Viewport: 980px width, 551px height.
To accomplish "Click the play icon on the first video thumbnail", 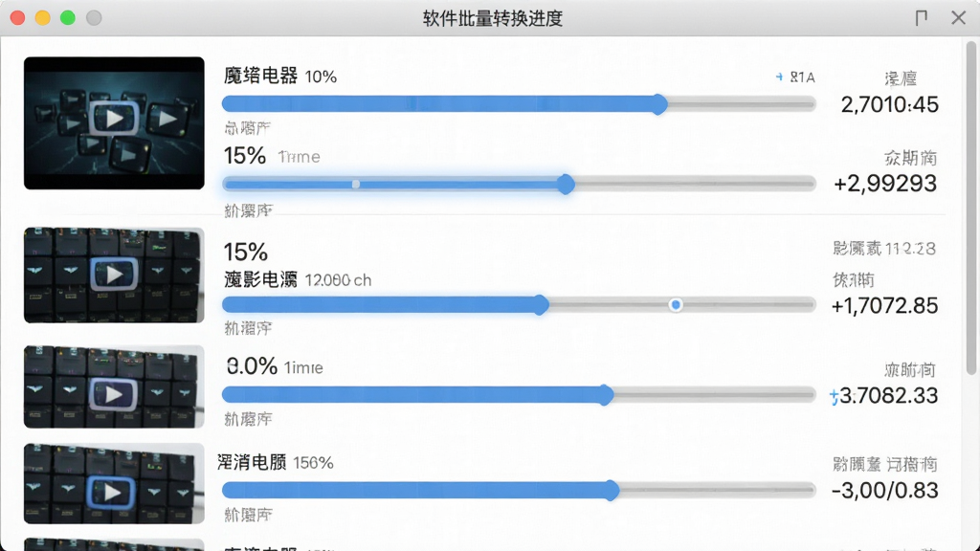I will pyautogui.click(x=114, y=118).
